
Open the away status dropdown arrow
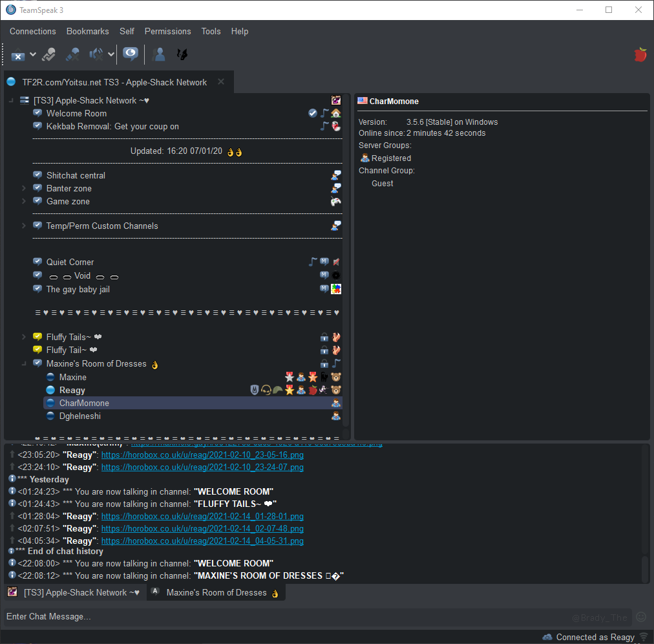click(33, 55)
